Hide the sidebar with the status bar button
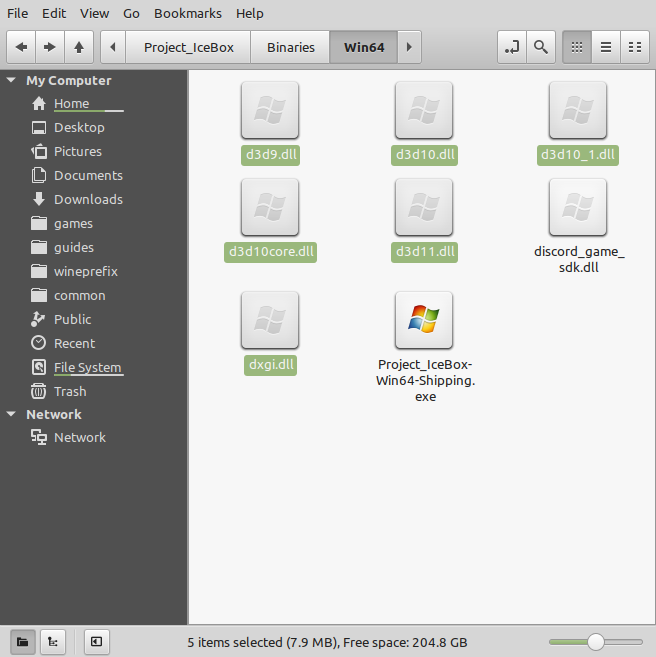This screenshot has height=657, width=656. [x=96, y=642]
